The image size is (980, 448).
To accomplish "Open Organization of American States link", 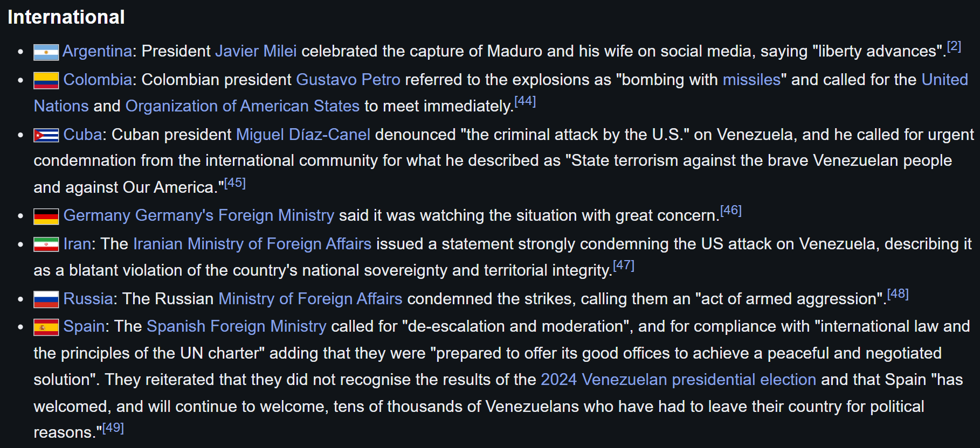I will click(242, 106).
